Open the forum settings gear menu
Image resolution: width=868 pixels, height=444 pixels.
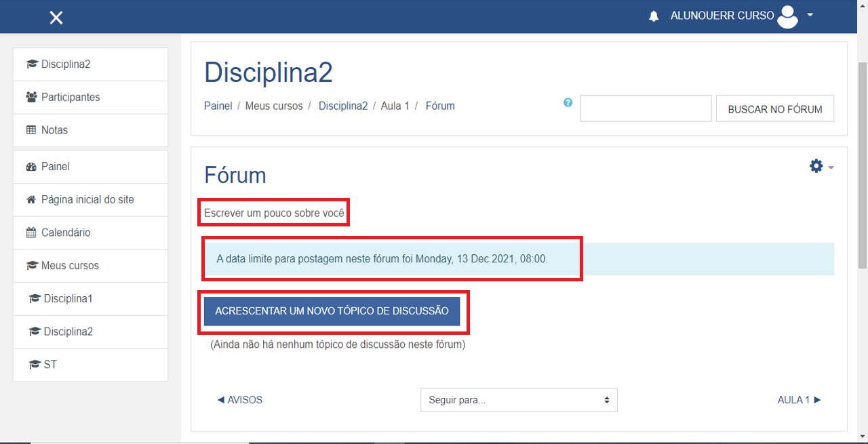816,166
